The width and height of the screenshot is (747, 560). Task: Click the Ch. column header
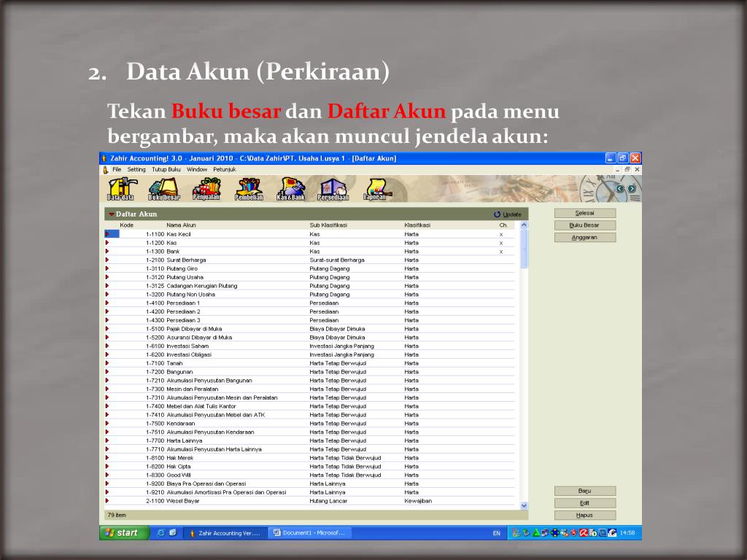[503, 225]
